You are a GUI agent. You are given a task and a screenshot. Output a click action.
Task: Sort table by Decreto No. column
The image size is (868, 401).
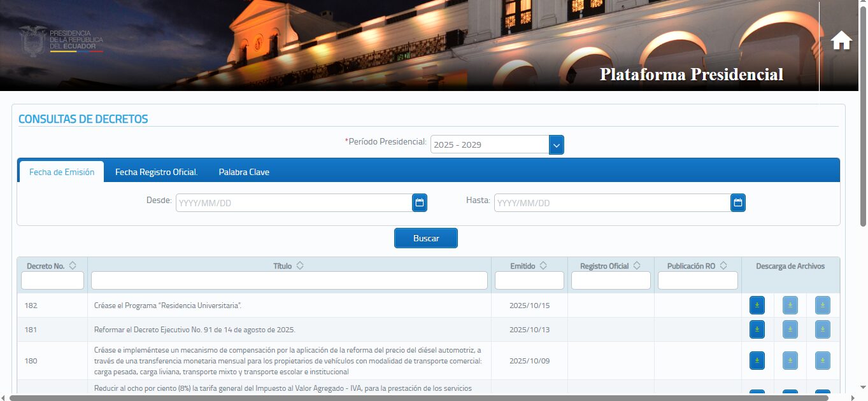click(73, 266)
